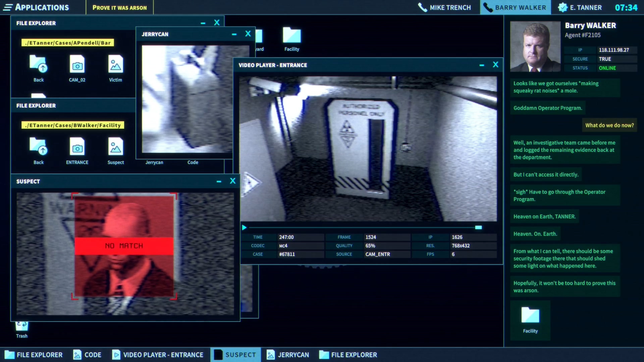Viewport: 644px width, 362px height.
Task: Click the entrance video frame
Action: [x=368, y=148]
